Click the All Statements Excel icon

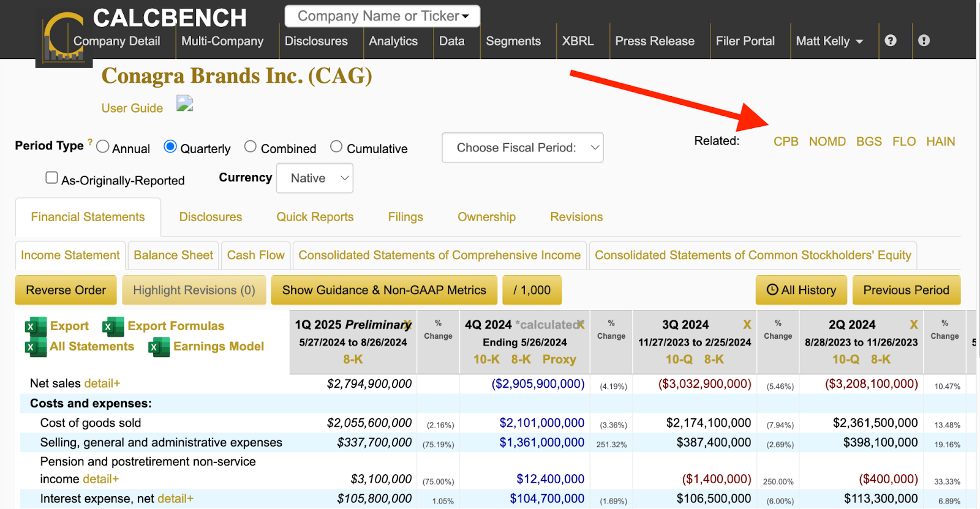coord(36,347)
